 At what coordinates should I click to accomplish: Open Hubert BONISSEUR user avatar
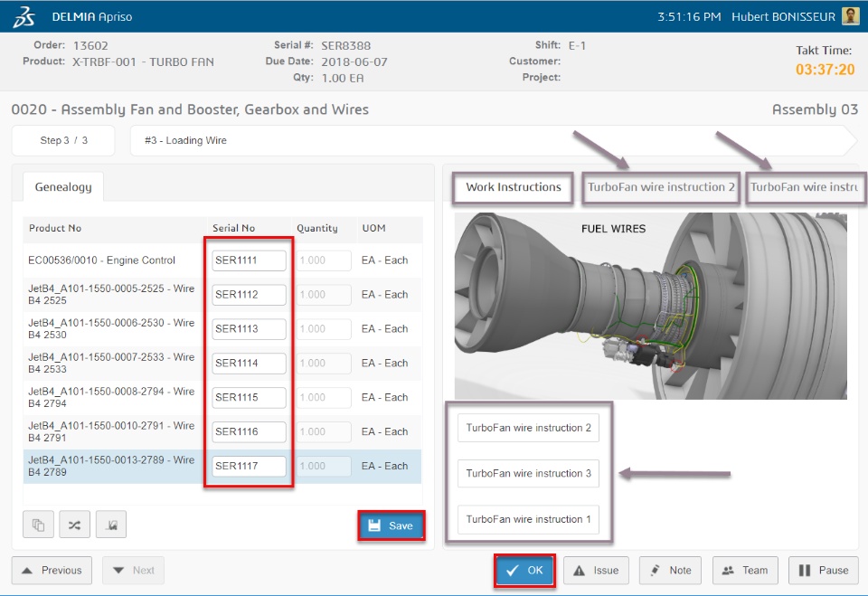(850, 16)
